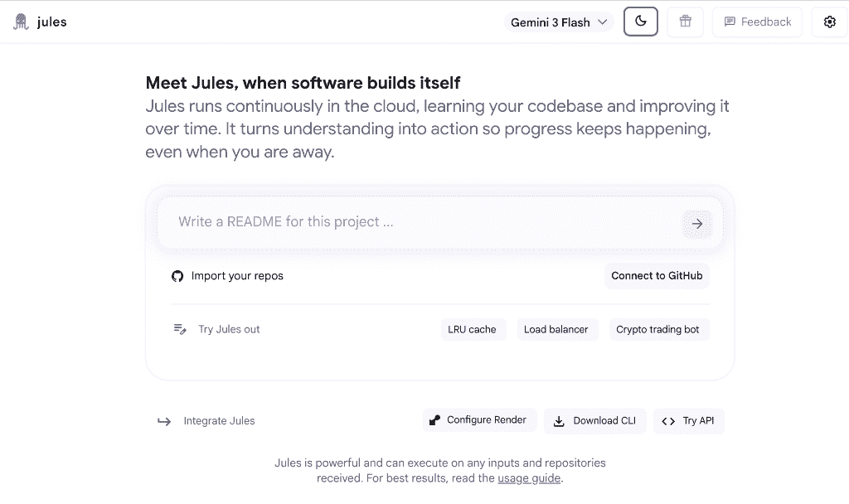
Task: Click the Feedback button
Action: 757,22
